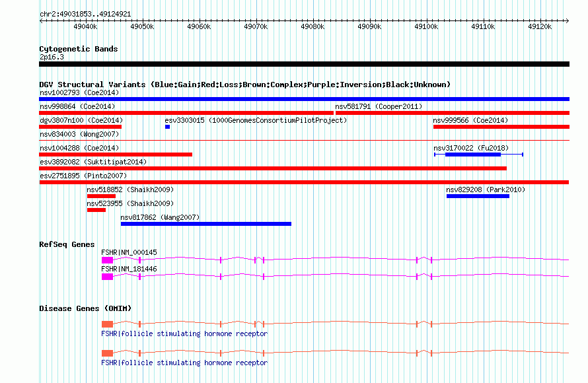Select the RefSeq Genes track title

tap(67, 245)
